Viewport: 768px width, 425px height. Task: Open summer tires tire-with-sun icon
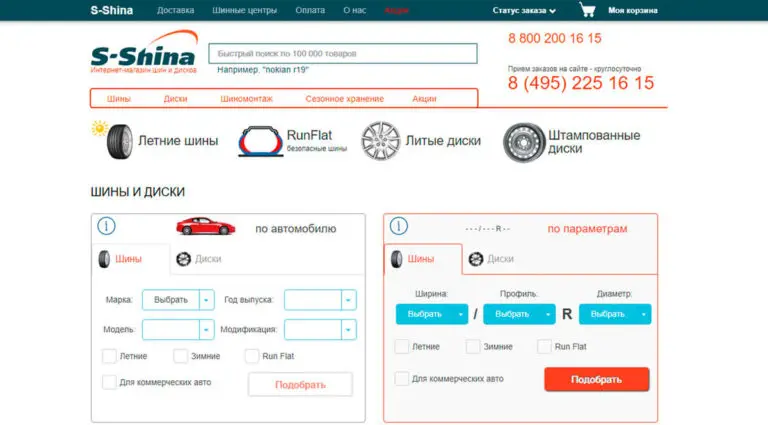tap(113, 140)
